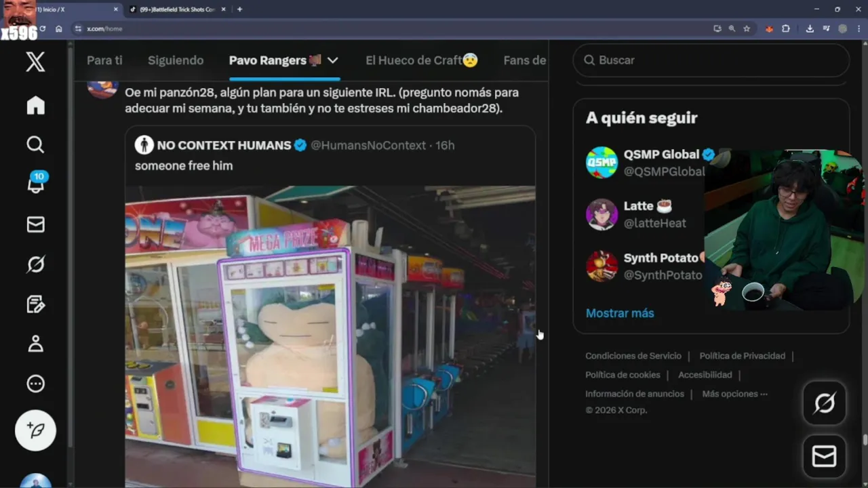The width and height of the screenshot is (868, 488).
Task: Open the notepad-with-pencil sidebar icon
Action: pyautogui.click(x=35, y=304)
